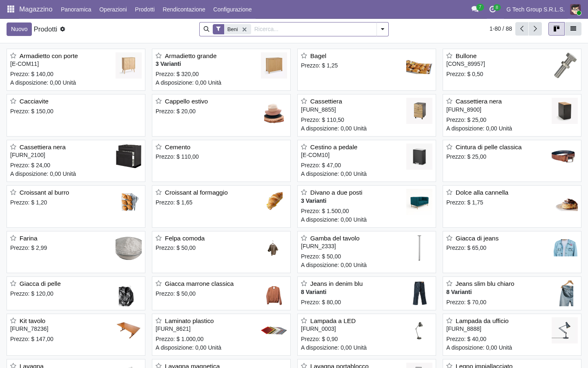Open the Prodotti menu
588x368 pixels.
click(x=145, y=9)
